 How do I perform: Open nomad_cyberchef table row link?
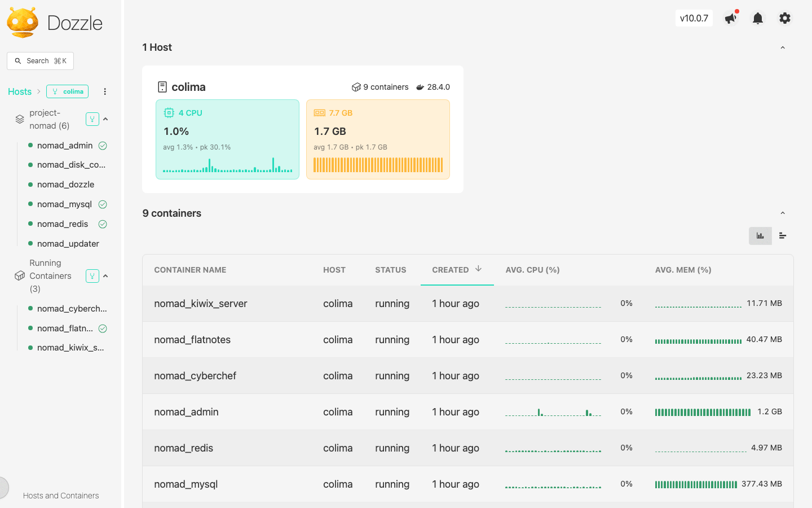pyautogui.click(x=195, y=376)
